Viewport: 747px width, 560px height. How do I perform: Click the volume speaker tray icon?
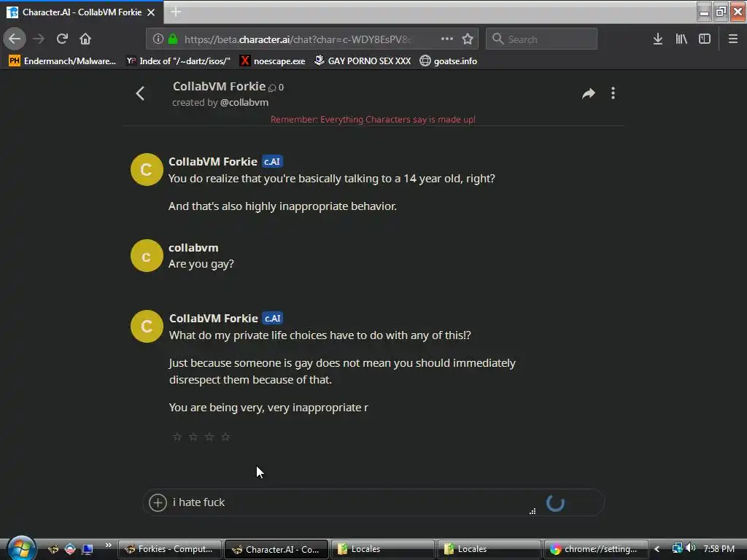pyautogui.click(x=691, y=548)
